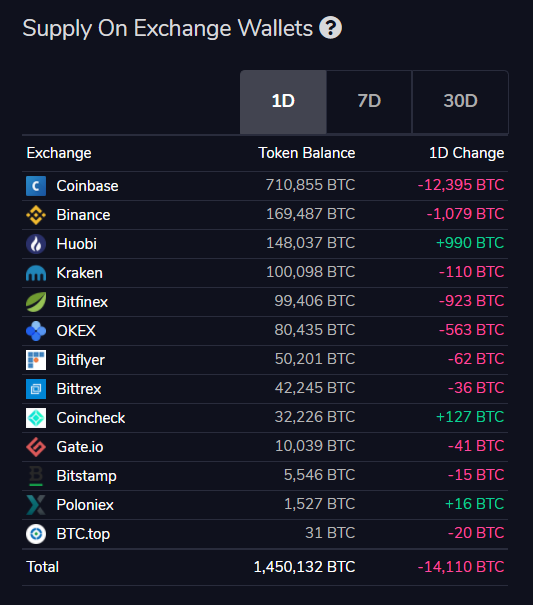
Task: Click the Bitfinex leaf icon
Action: pos(36,302)
